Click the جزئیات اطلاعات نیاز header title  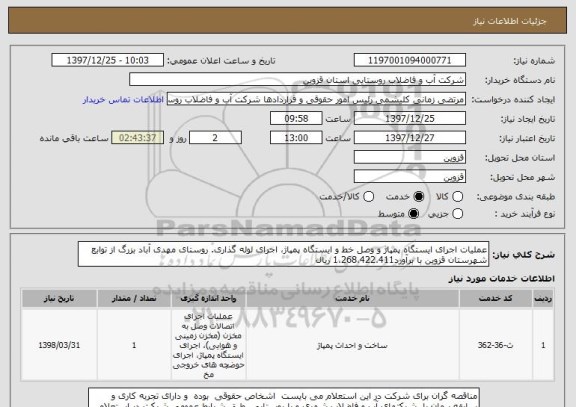pos(510,21)
